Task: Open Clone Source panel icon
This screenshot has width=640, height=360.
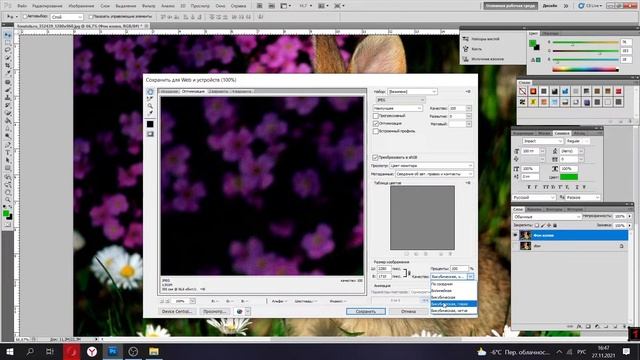Action: pyautogui.click(x=466, y=59)
